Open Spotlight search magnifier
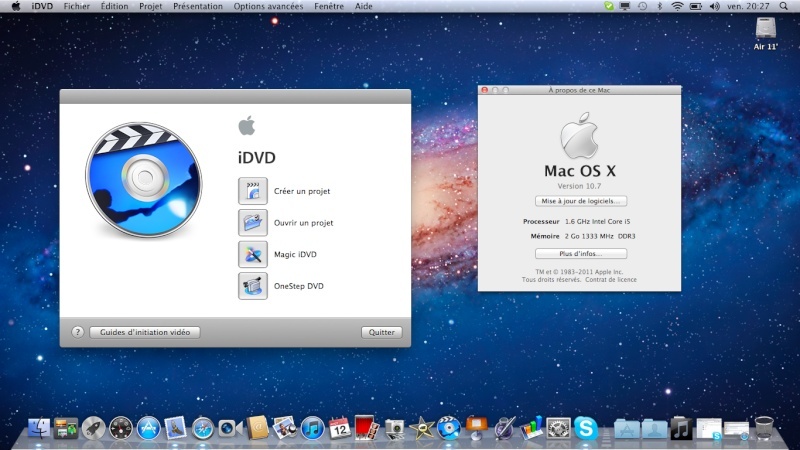This screenshot has width=800, height=450. tap(783, 6)
